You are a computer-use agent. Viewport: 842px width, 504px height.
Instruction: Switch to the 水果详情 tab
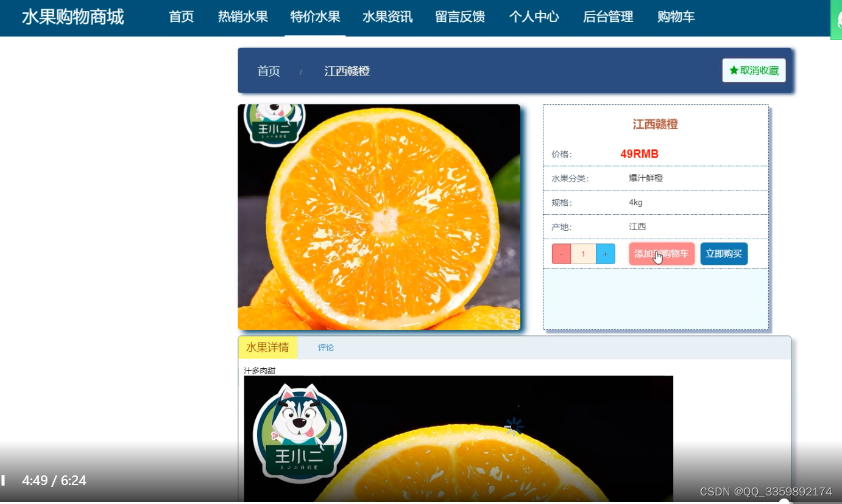click(x=267, y=348)
